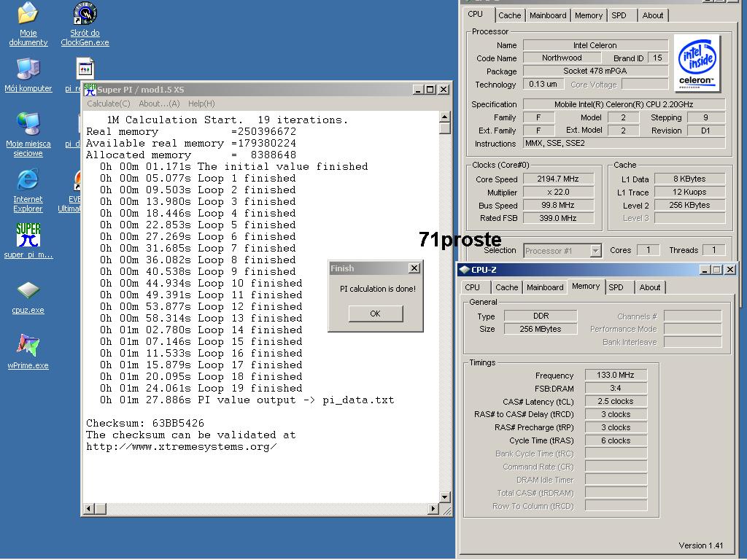This screenshot has width=747, height=560.
Task: Click Rated FSB value 399.0 MHz
Action: [558, 218]
